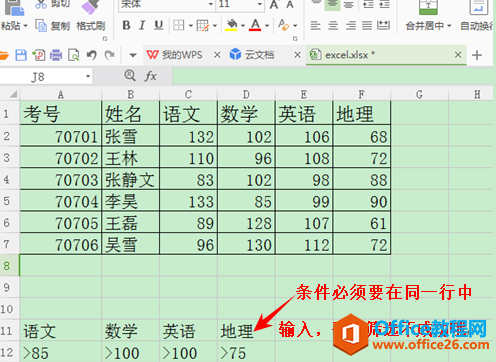Center text horizontally
496x362 pixels.
click(333, 25)
